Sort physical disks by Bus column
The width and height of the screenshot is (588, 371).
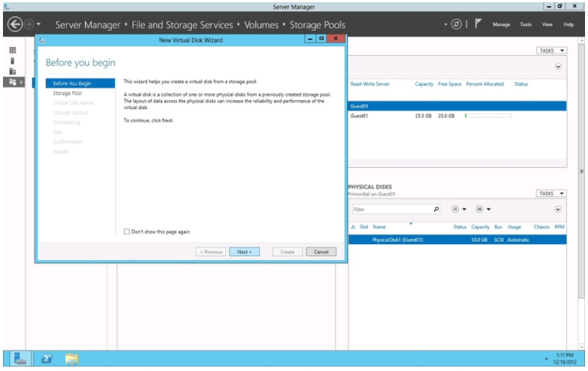coord(498,227)
